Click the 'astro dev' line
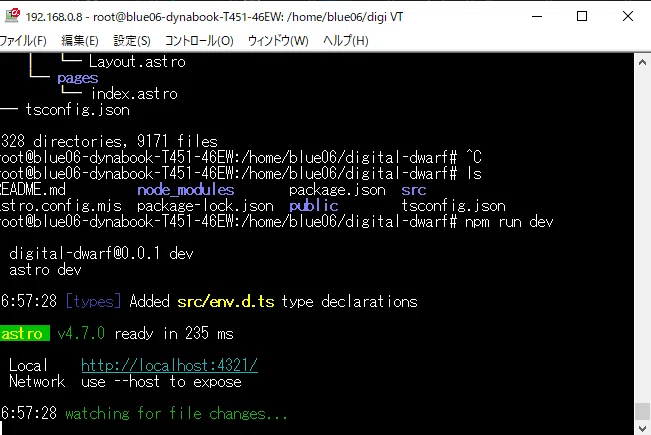This screenshot has height=435, width=651. coord(45,270)
